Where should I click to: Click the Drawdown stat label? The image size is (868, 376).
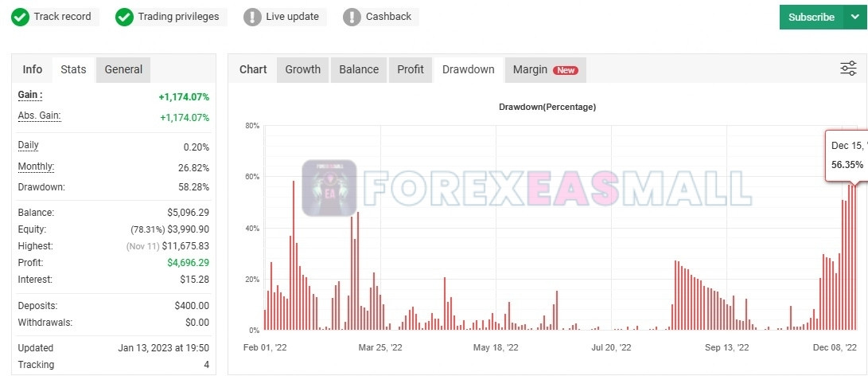click(41, 187)
